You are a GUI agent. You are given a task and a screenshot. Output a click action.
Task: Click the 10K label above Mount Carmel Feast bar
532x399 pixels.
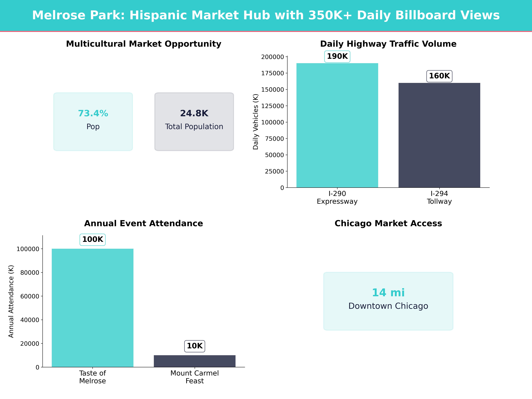[195, 347]
